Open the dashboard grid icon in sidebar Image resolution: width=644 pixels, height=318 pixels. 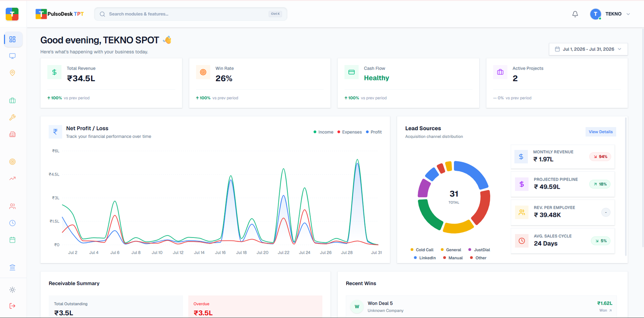[12, 39]
